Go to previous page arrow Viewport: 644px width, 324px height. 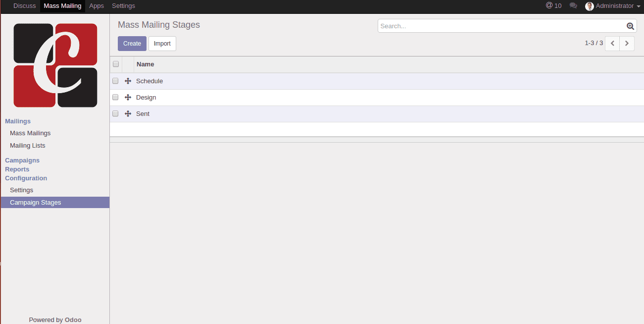click(612, 44)
